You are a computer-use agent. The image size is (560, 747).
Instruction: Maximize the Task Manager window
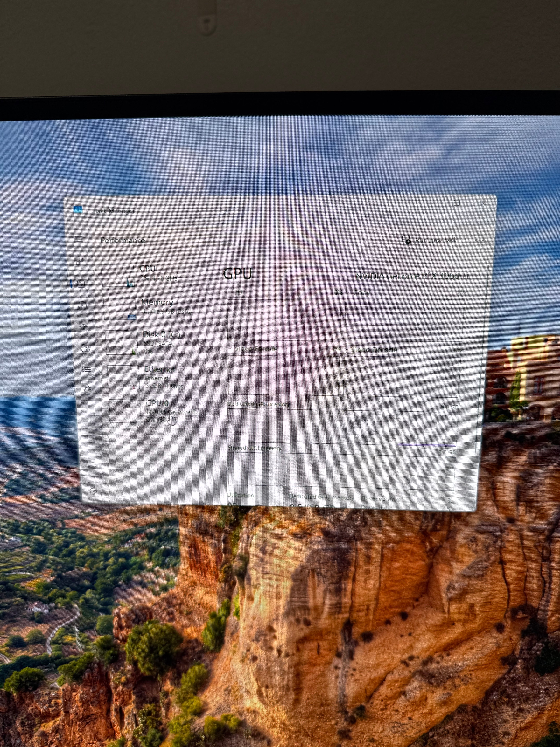(x=457, y=203)
